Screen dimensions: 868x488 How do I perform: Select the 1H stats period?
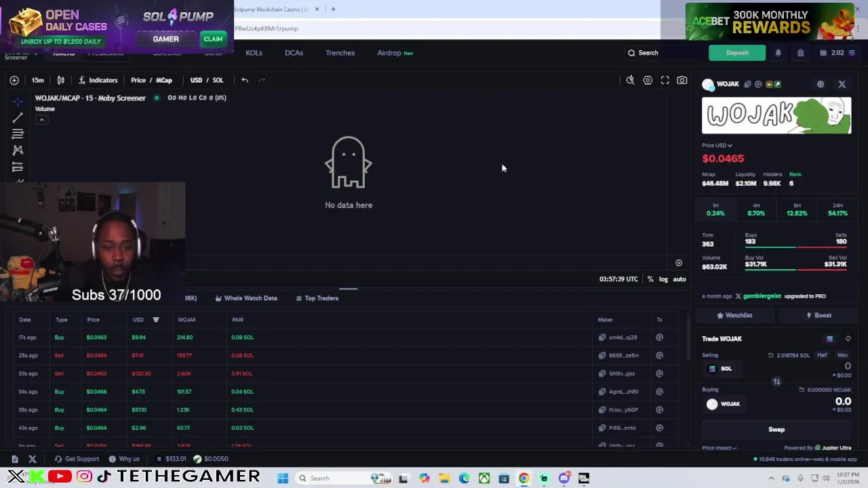715,209
